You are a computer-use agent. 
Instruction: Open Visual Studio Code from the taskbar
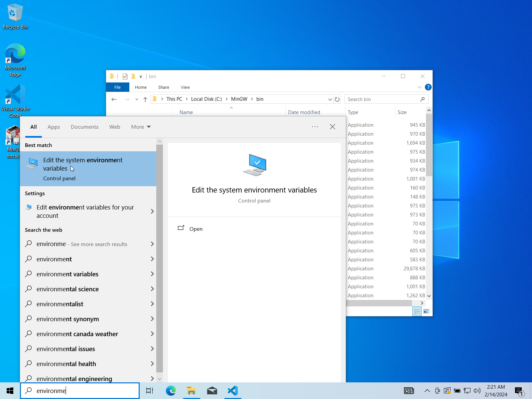click(233, 391)
